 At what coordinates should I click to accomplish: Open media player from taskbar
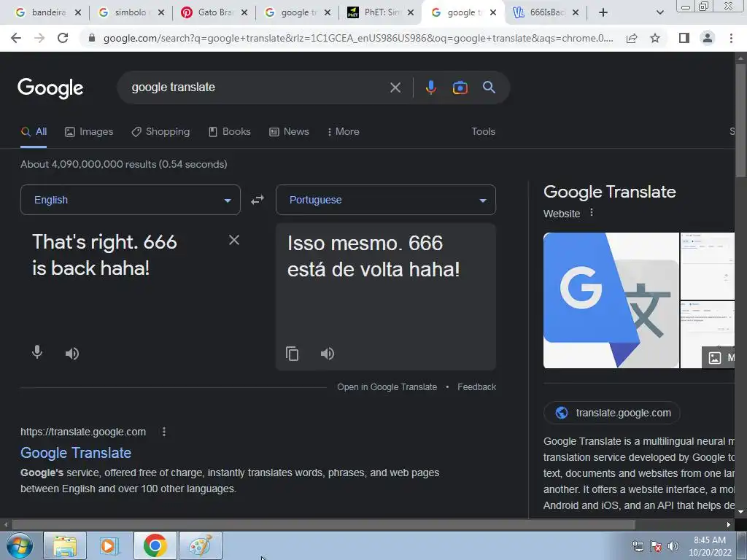[x=109, y=545]
